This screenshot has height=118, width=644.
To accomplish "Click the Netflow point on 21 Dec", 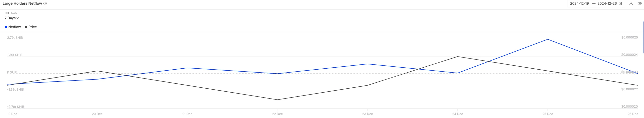I will [x=187, y=68].
